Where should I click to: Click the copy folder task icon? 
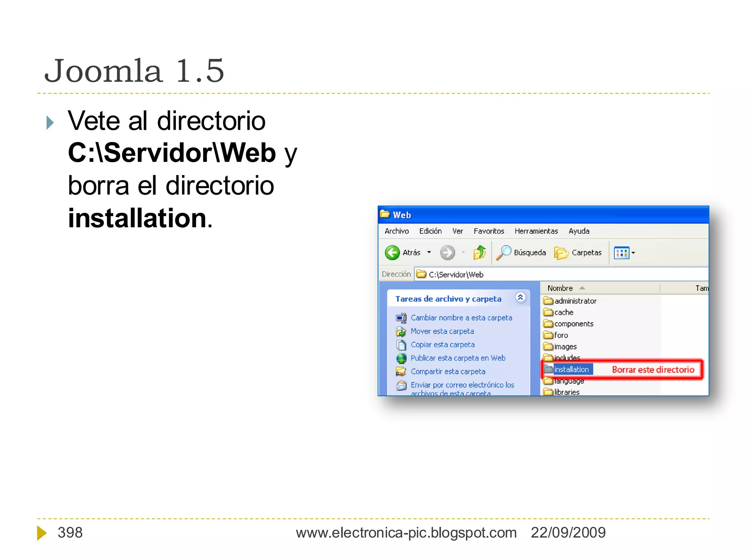pos(401,345)
